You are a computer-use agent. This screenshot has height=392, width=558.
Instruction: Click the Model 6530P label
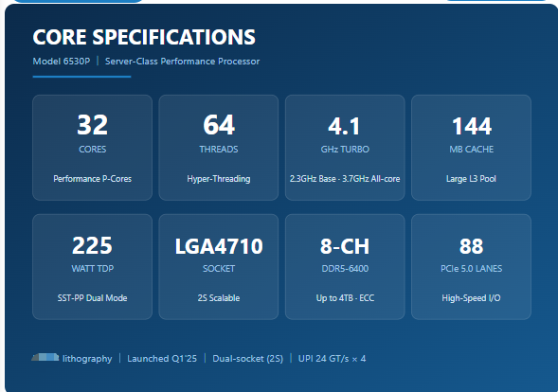click(62, 62)
